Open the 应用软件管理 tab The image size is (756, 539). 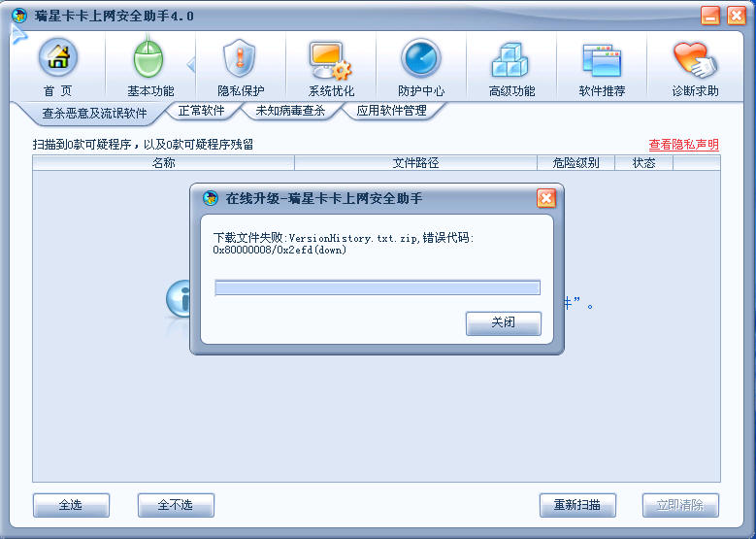391,111
